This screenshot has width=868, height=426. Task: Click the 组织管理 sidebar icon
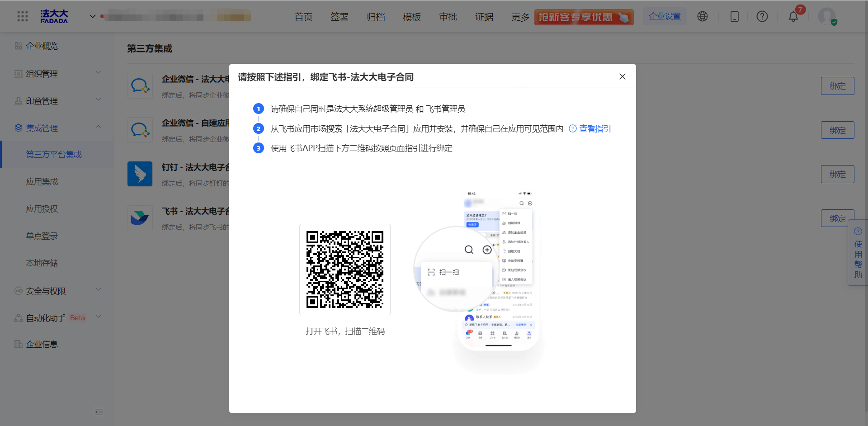pyautogui.click(x=19, y=74)
